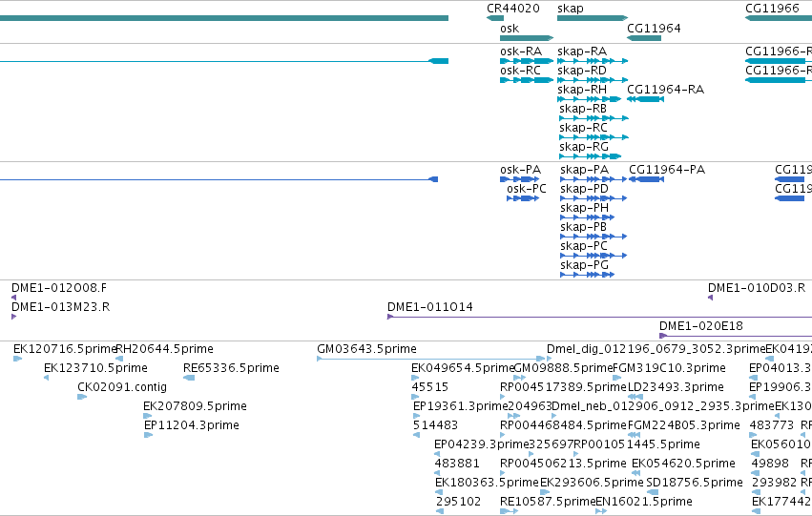Viewport: 812px width, 516px height.
Task: Click the RE10587.5prime EST label
Action: 548,502
